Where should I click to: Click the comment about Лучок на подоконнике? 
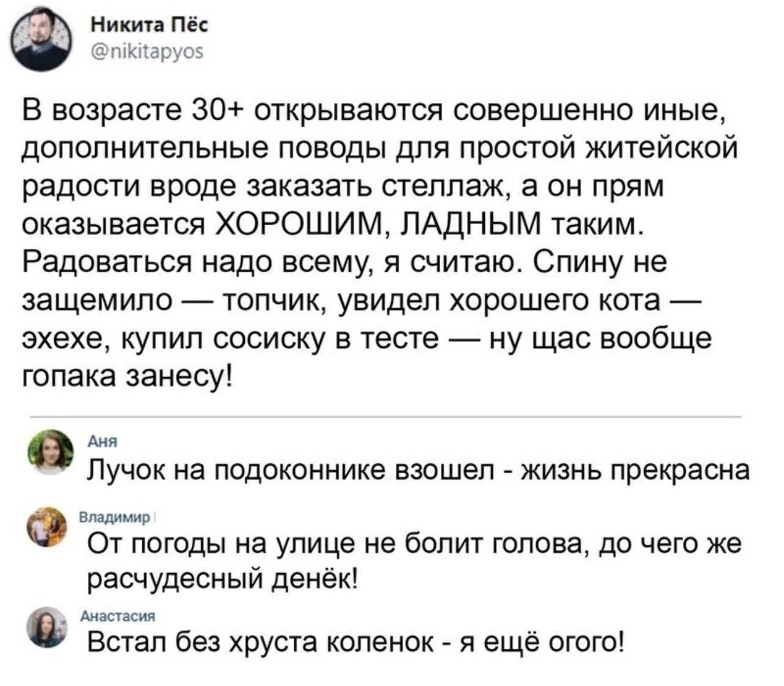[x=418, y=471]
